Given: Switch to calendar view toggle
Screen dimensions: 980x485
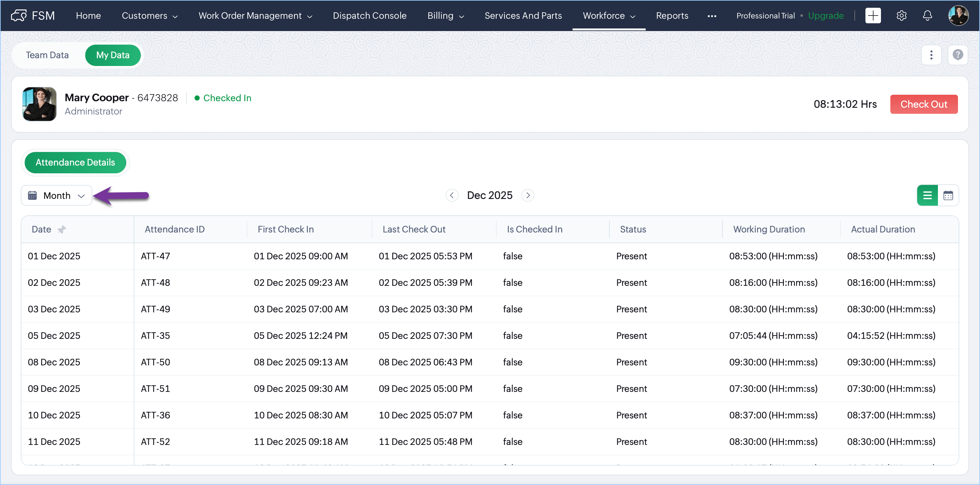Looking at the screenshot, I should pyautogui.click(x=948, y=195).
